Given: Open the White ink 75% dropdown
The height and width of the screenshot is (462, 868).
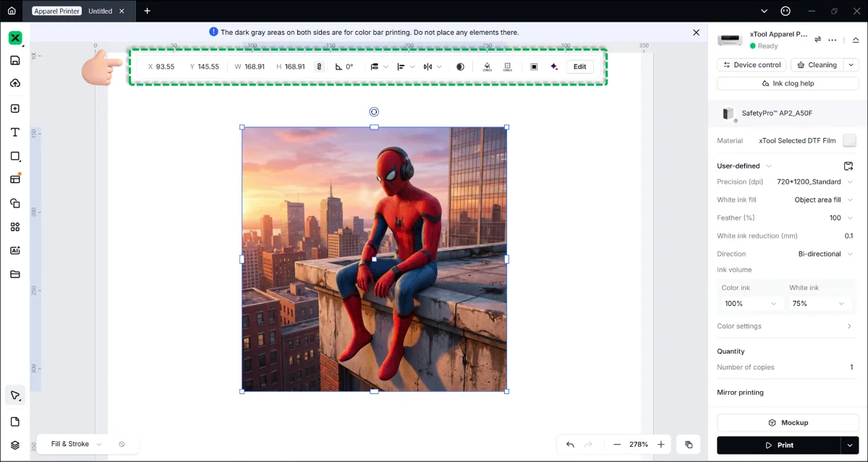Looking at the screenshot, I should pyautogui.click(x=818, y=304).
